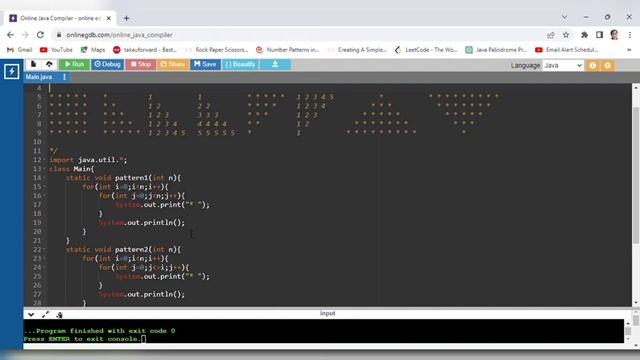Screen dimensions: 640x360
Task: Open the orange settings gear icon
Action: coord(608,65)
